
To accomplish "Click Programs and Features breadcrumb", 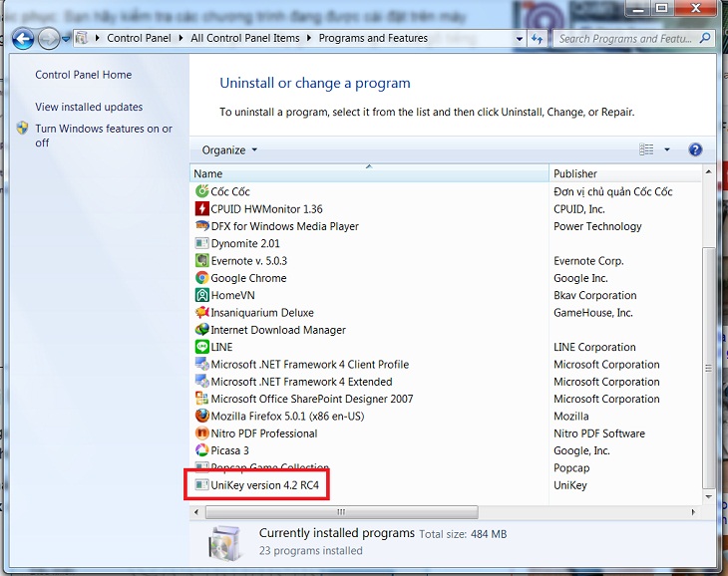I will 373,38.
